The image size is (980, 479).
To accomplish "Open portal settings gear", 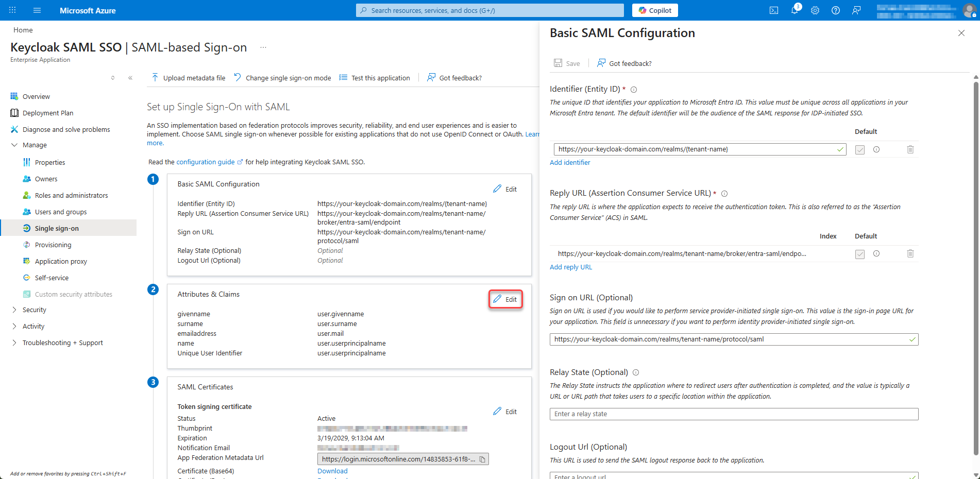I will (815, 10).
